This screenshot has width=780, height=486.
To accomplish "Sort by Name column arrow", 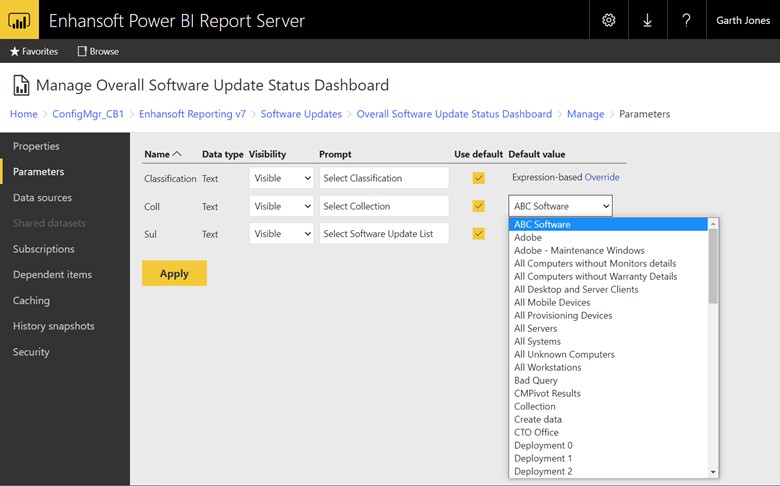I will 177,154.
